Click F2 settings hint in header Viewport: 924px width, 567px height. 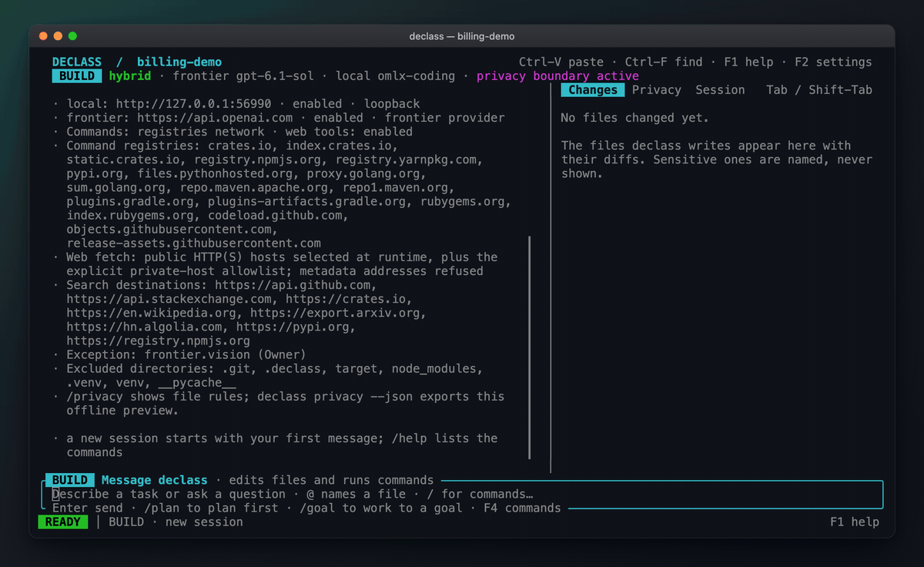tap(833, 62)
